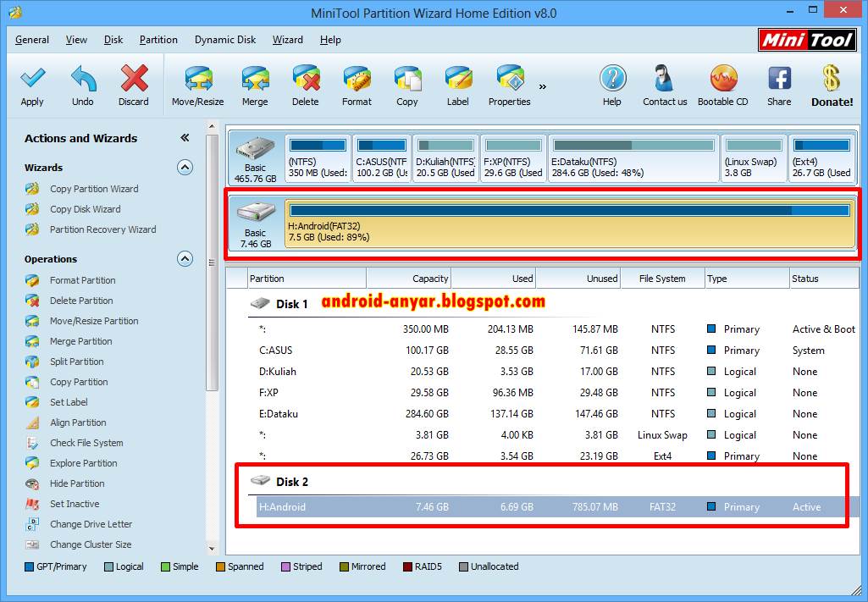Click the sidebar scroll down arrow

coord(212,549)
